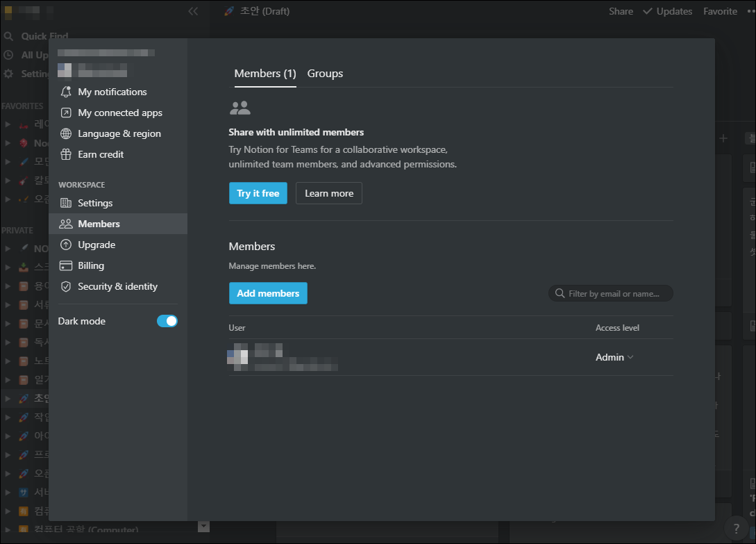This screenshot has width=756, height=544.
Task: Click Filter by email or name field
Action: (x=610, y=293)
